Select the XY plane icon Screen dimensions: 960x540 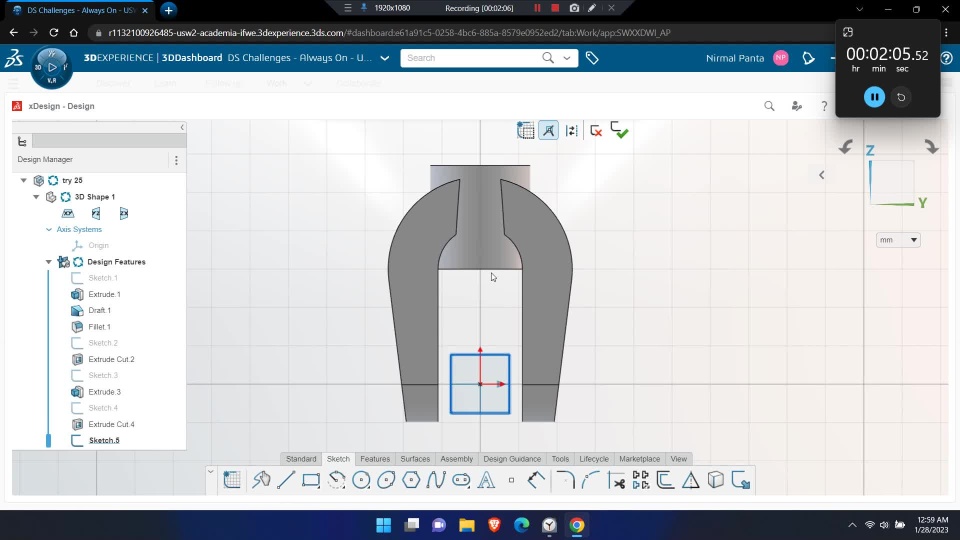(68, 213)
